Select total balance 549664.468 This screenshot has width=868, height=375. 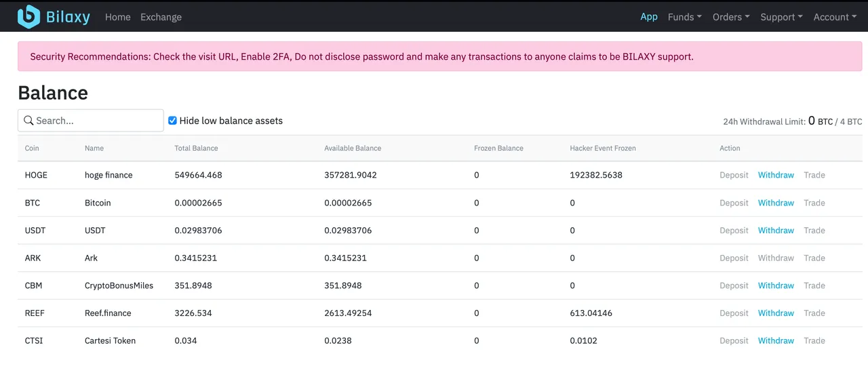click(x=198, y=175)
